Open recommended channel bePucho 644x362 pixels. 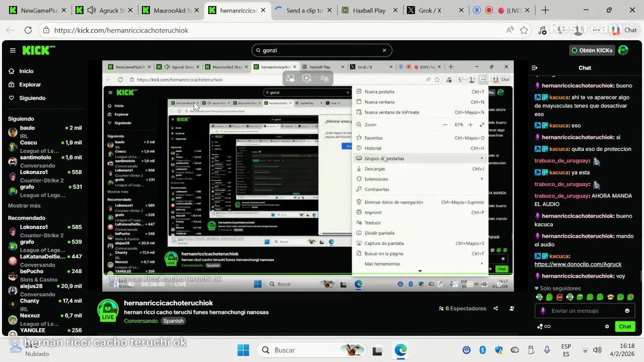(x=45, y=275)
